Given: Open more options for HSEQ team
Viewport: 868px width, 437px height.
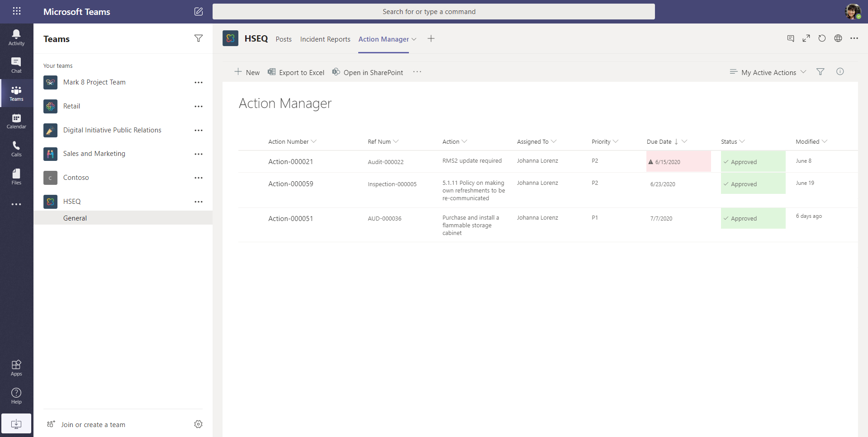Looking at the screenshot, I should (x=199, y=202).
